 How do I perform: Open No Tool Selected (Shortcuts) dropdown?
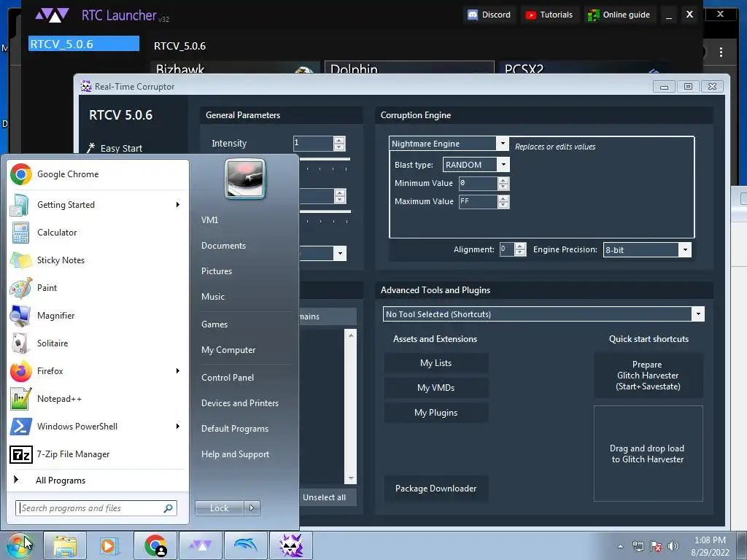coord(698,314)
